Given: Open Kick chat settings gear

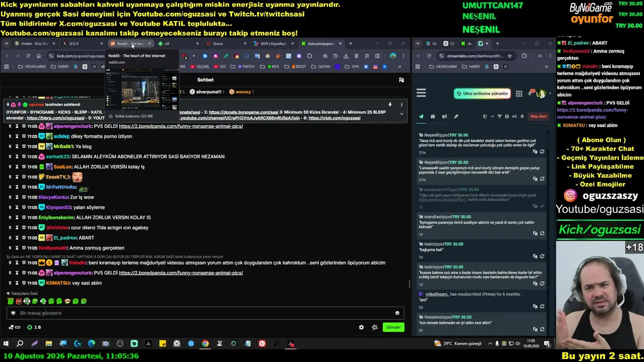Looking at the screenshot, I should click(x=361, y=327).
